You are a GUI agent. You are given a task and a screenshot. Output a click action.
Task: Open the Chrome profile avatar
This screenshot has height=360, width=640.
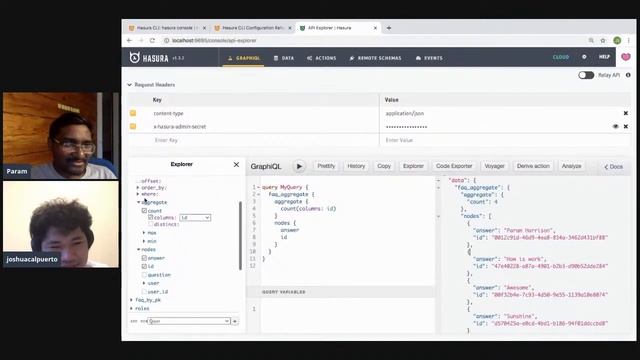tap(617, 40)
